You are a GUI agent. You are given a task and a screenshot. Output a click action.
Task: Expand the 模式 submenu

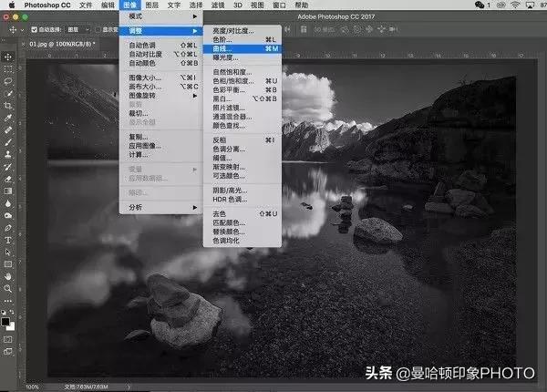point(160,16)
